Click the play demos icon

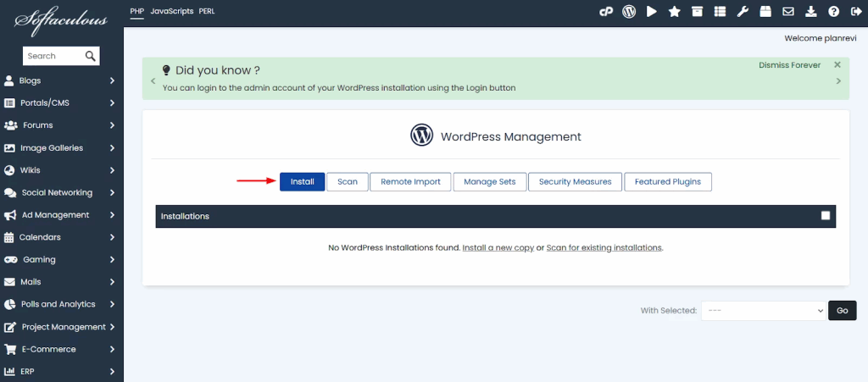[652, 12]
